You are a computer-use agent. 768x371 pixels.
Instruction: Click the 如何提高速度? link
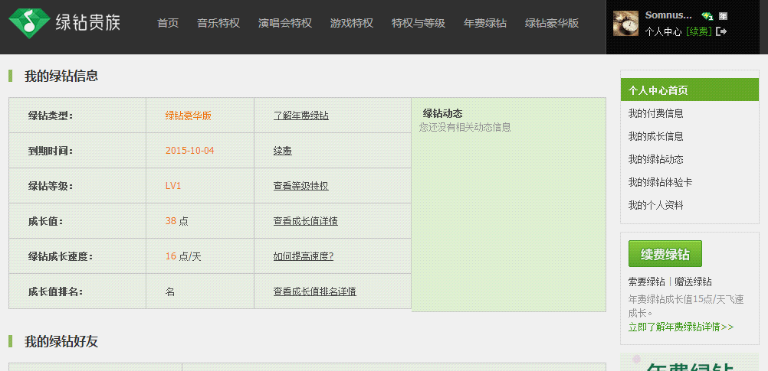point(303,256)
